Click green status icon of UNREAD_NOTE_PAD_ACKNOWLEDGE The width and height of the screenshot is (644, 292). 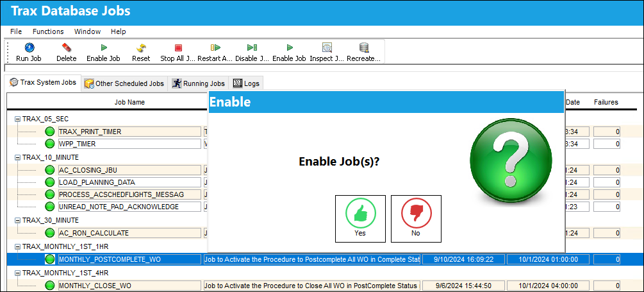50,207
